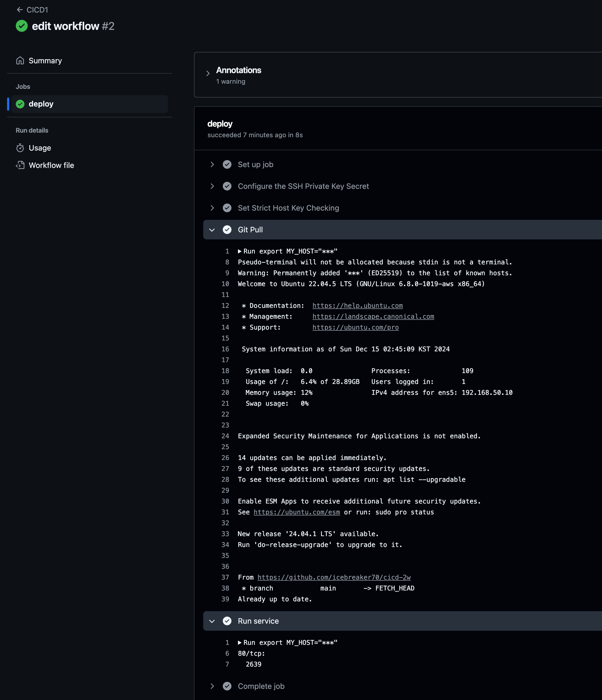Viewport: 602px width, 700px height.
Task: Open the Summary page
Action: [x=45, y=61]
